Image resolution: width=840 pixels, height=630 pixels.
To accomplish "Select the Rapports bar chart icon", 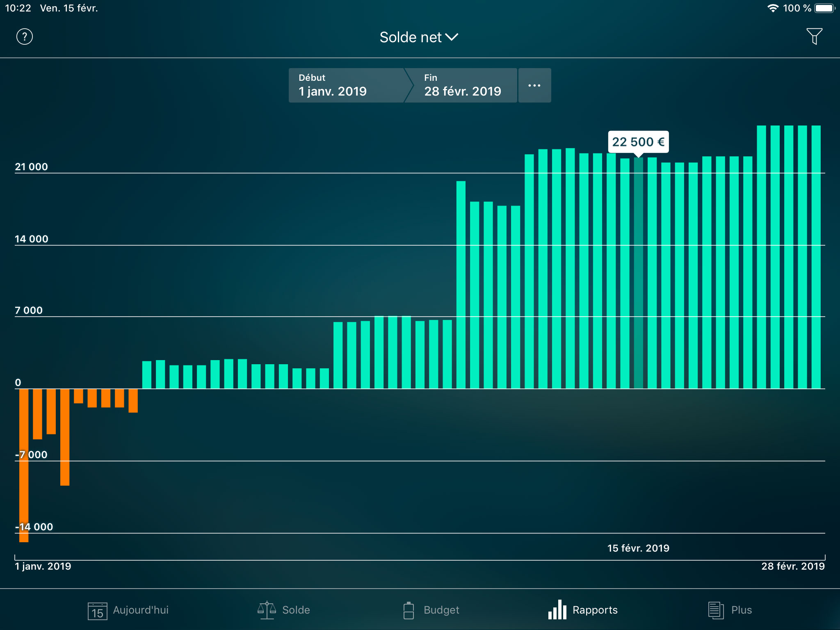I will [557, 610].
